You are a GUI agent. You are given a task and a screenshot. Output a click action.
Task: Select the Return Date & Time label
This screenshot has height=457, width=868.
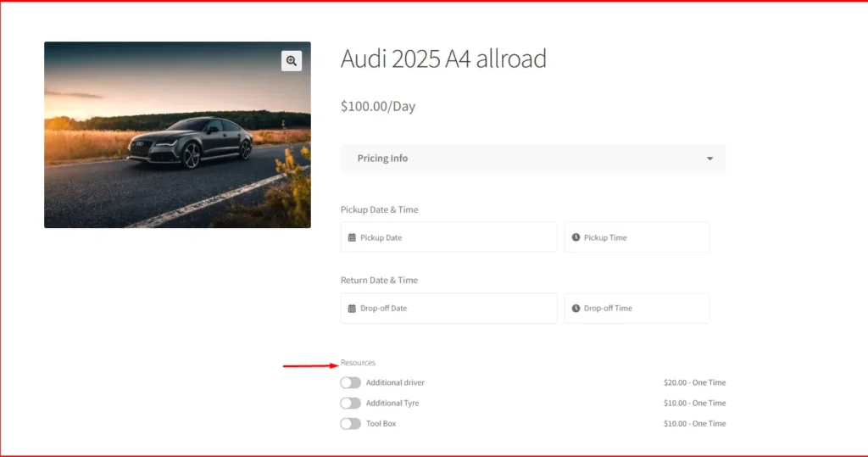click(x=379, y=281)
